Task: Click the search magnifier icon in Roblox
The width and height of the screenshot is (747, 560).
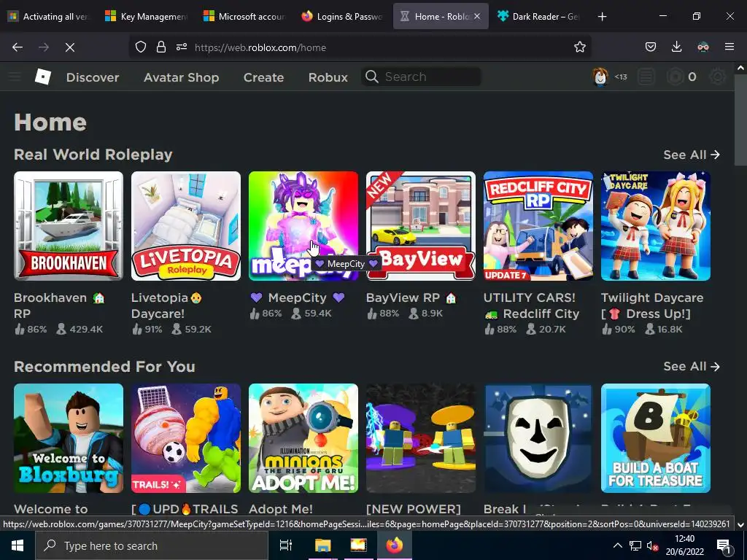Action: point(371,77)
